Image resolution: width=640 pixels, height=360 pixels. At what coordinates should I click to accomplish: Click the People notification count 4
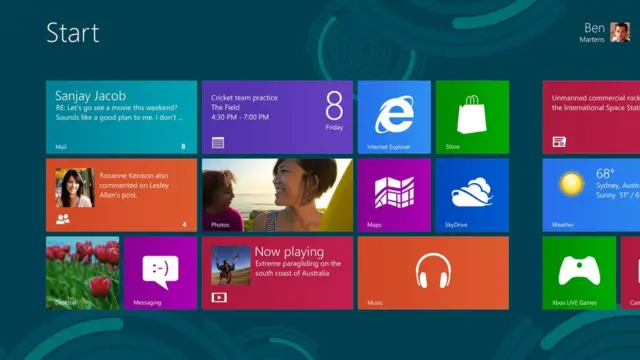tap(184, 224)
